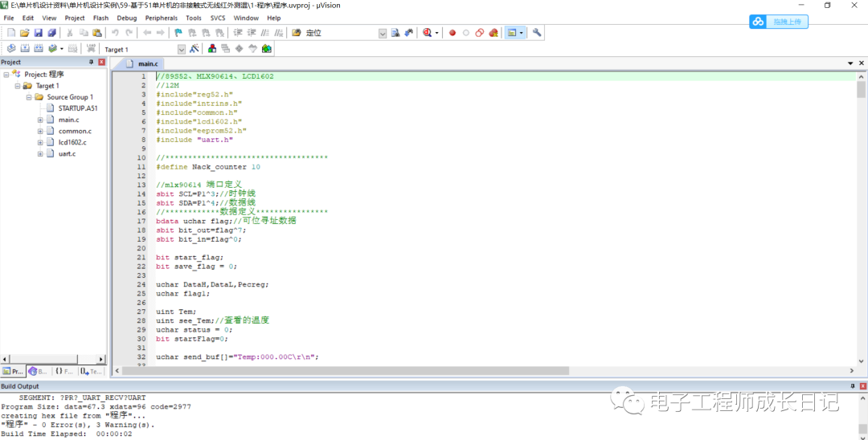Click the Insert/Remove Breakpoint red dot icon
The width and height of the screenshot is (868, 440).
pos(452,33)
